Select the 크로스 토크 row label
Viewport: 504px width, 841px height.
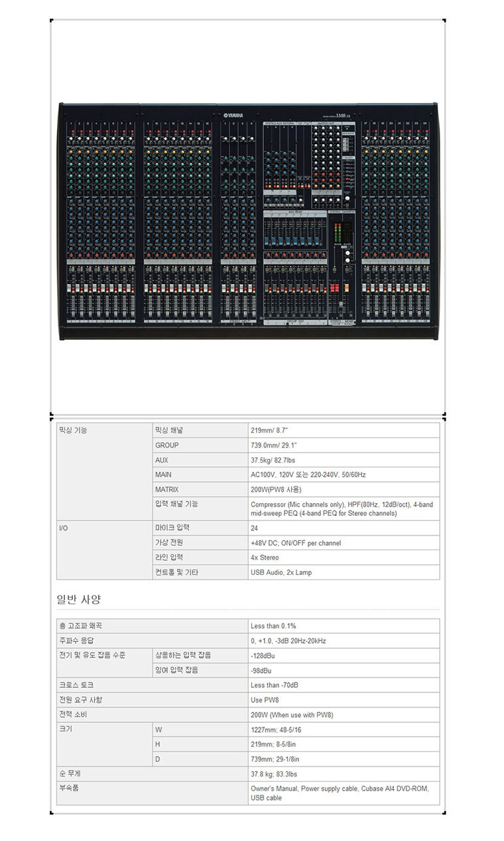tap(153, 685)
